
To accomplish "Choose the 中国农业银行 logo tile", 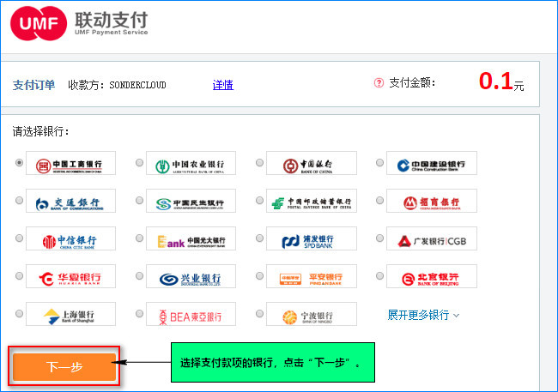I will pyautogui.click(x=191, y=163).
